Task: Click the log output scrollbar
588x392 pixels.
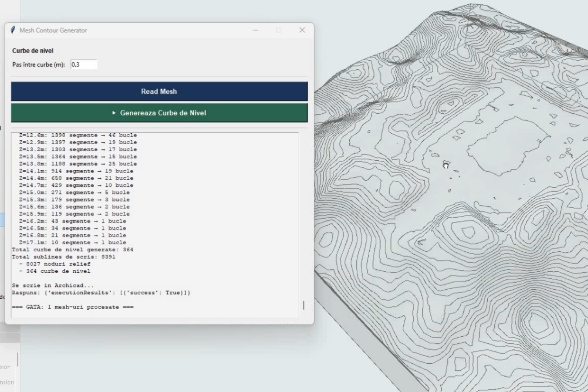Action: pos(303,305)
